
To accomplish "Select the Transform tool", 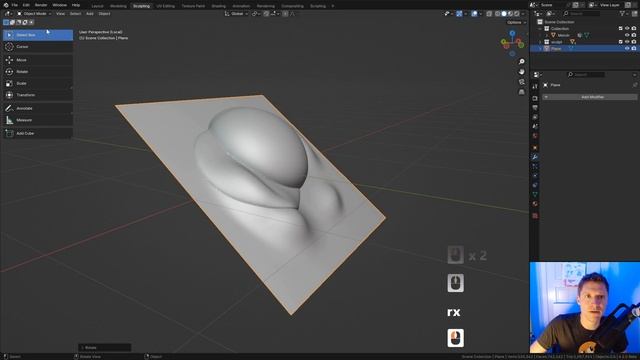I will [x=38, y=95].
